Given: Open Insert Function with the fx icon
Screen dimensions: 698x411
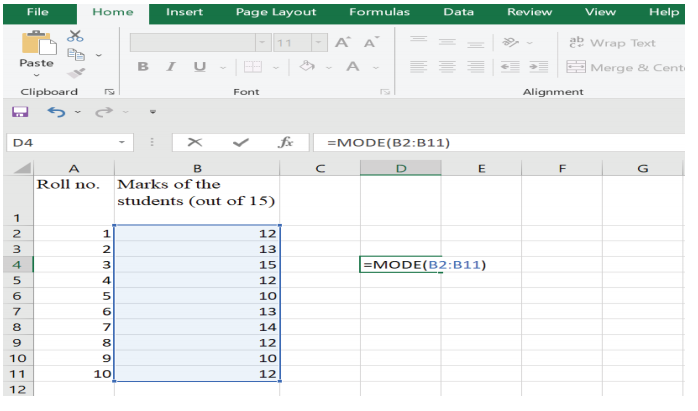Looking at the screenshot, I should pyautogui.click(x=285, y=143).
